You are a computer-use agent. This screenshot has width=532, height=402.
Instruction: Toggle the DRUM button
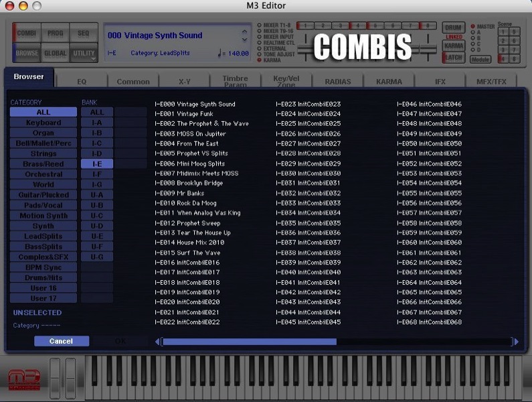click(453, 27)
